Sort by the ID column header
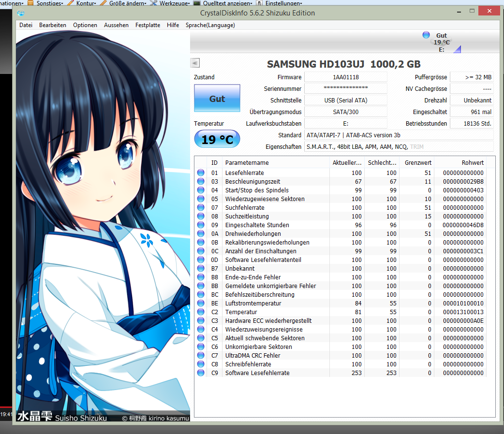Image resolution: width=504 pixels, height=434 pixels. click(x=215, y=162)
